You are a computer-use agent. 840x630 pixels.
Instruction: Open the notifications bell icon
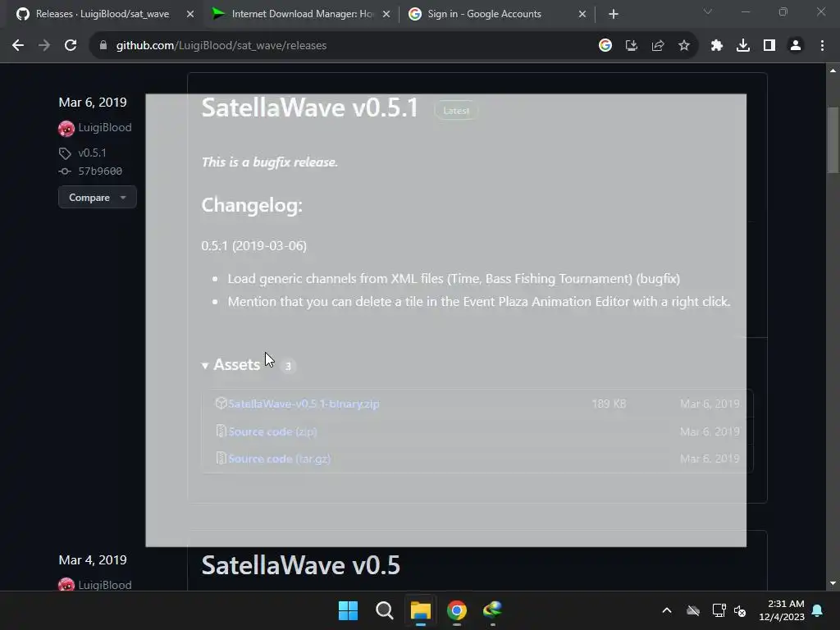[x=818, y=610]
